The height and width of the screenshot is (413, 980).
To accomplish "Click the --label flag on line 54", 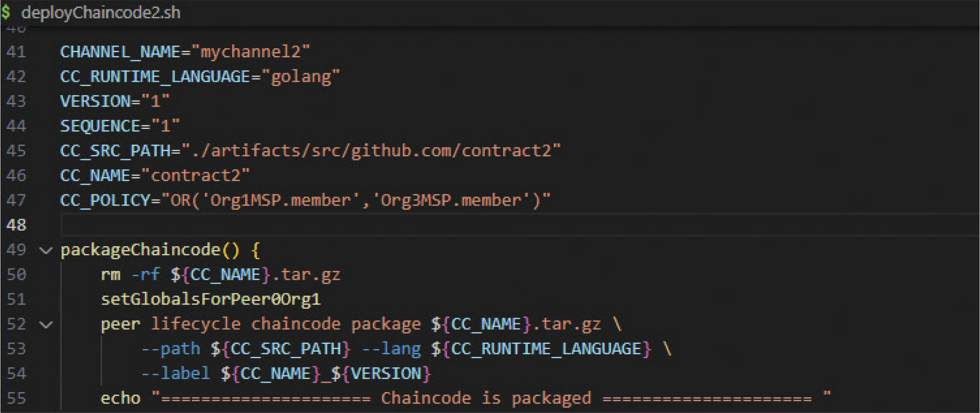I will point(176,374).
